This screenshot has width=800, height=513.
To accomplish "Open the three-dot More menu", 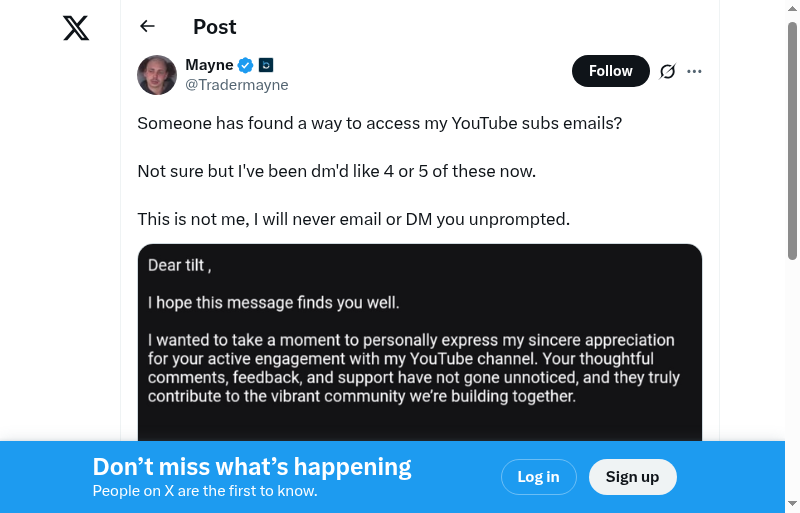I will click(695, 71).
